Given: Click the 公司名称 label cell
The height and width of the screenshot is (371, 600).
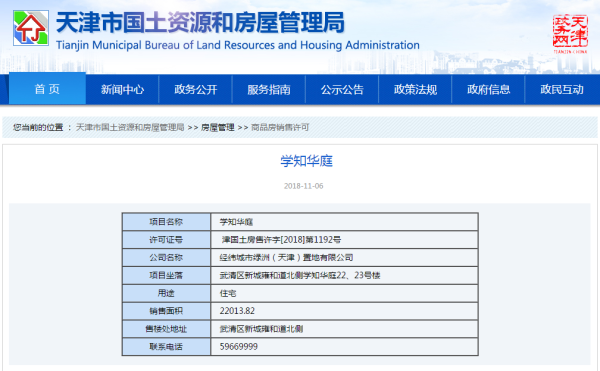Looking at the screenshot, I should pos(166,257).
